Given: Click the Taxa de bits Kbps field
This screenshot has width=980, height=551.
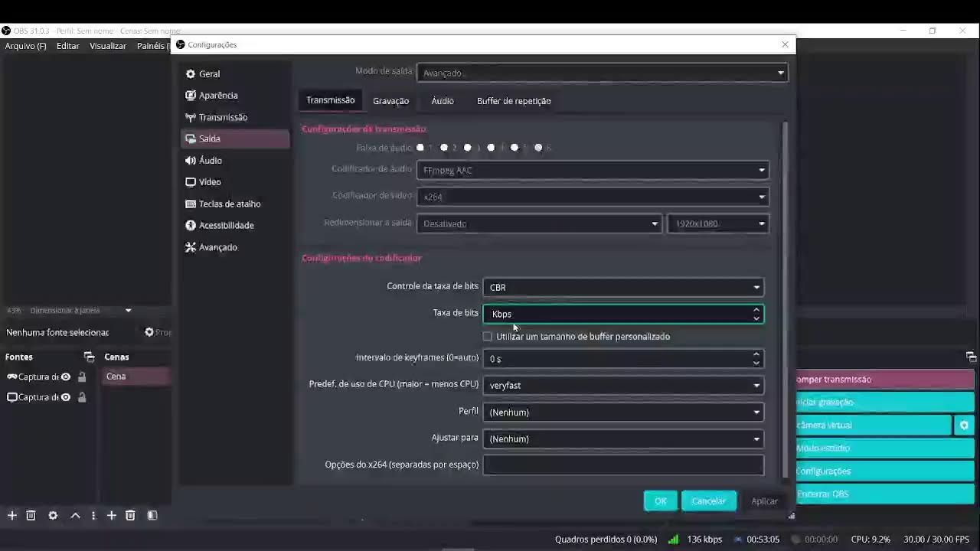Looking at the screenshot, I should tap(623, 314).
